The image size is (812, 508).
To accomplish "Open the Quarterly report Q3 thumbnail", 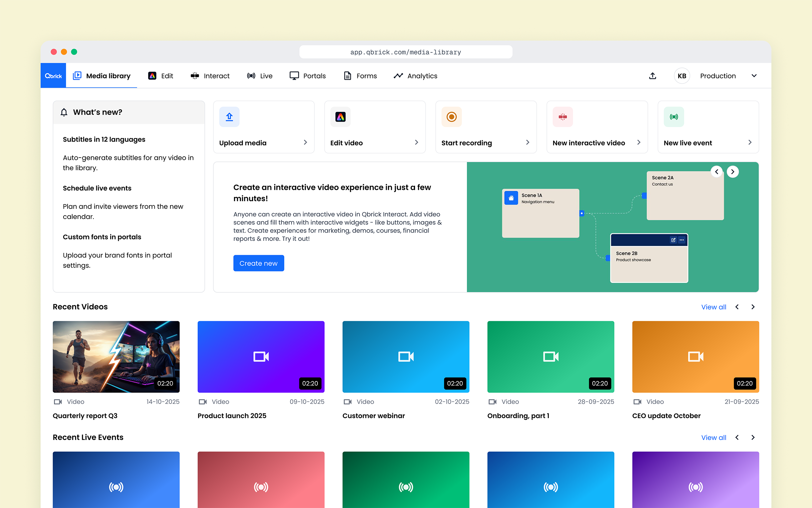I will click(x=116, y=356).
